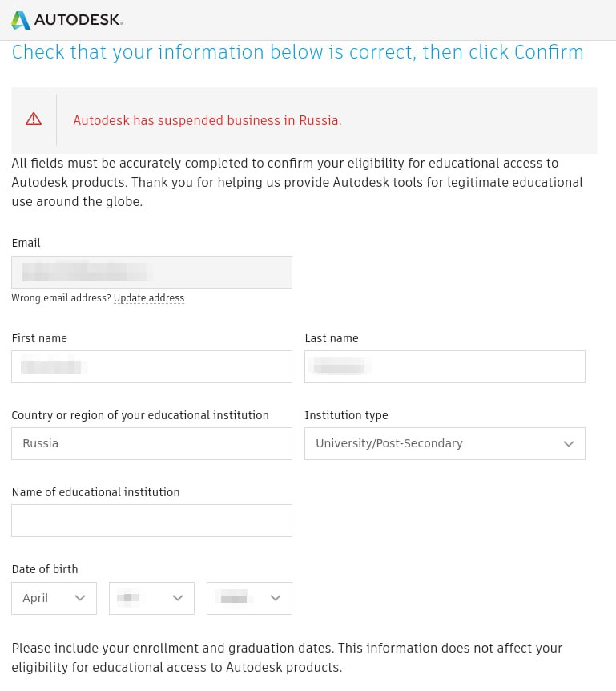This screenshot has height=691, width=616.
Task: Click the 'Name of educational institution' label
Action: pyautogui.click(x=95, y=492)
